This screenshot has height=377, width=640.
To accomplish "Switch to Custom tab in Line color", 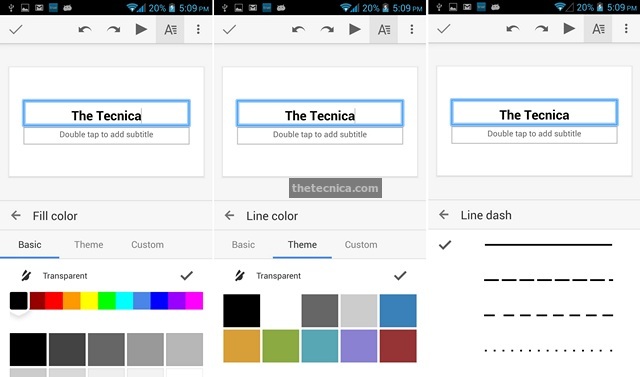I will click(361, 244).
